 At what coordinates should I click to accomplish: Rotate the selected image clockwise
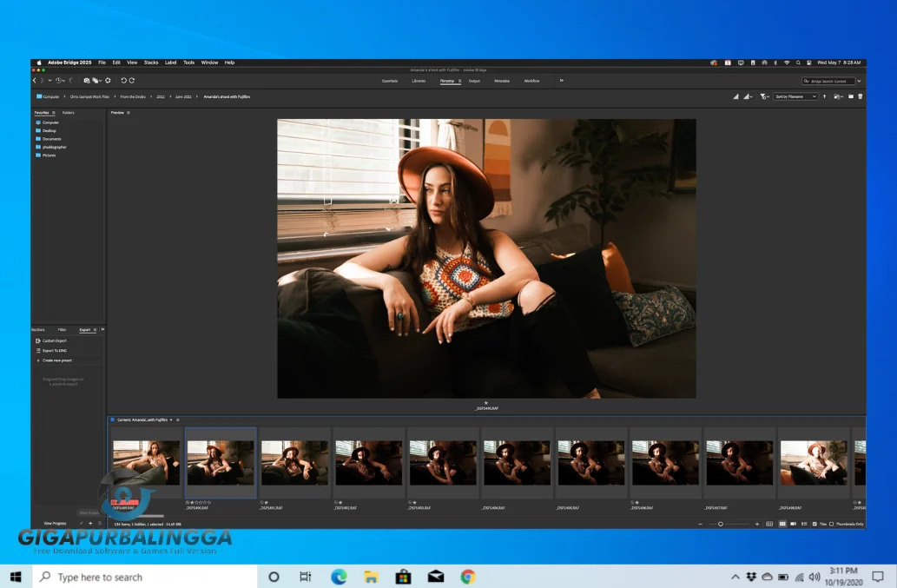pos(133,80)
